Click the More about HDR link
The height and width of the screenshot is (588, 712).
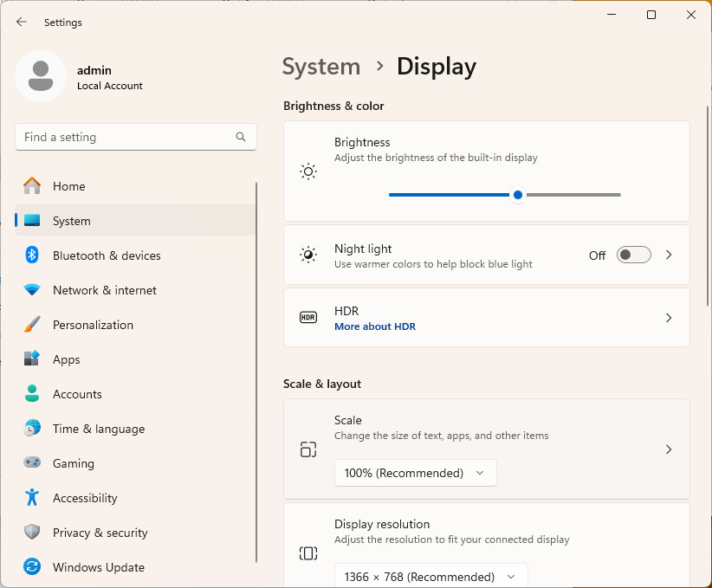[375, 326]
